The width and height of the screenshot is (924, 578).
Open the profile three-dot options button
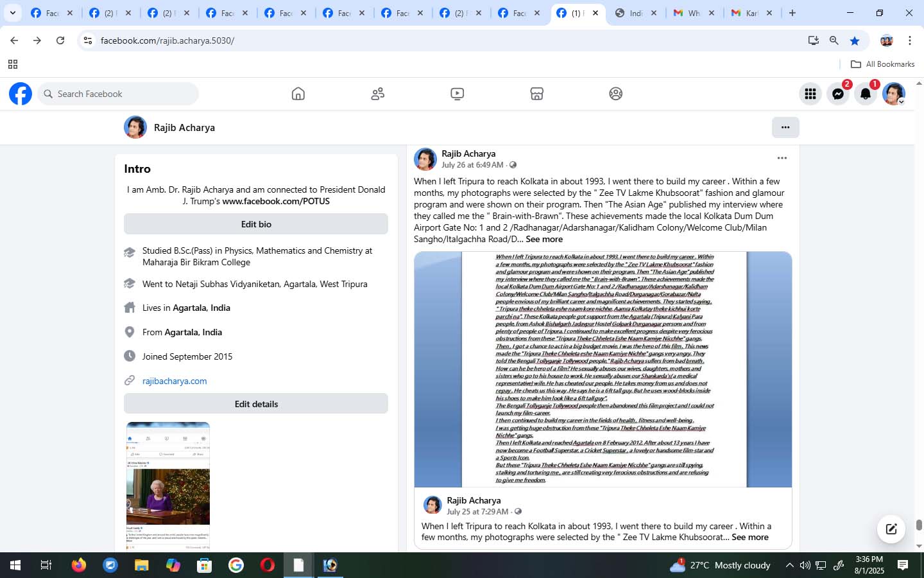785,127
